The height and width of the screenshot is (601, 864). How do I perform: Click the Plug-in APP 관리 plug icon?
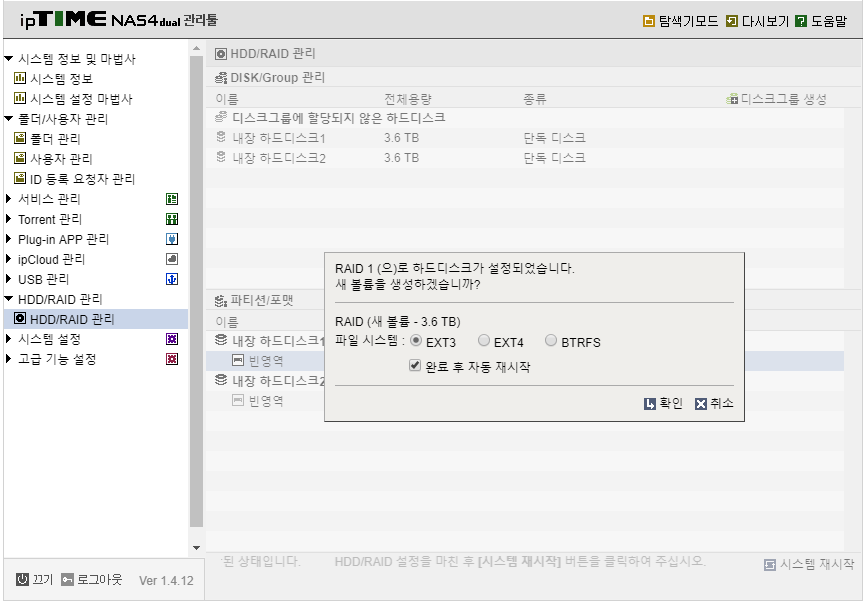[172, 239]
